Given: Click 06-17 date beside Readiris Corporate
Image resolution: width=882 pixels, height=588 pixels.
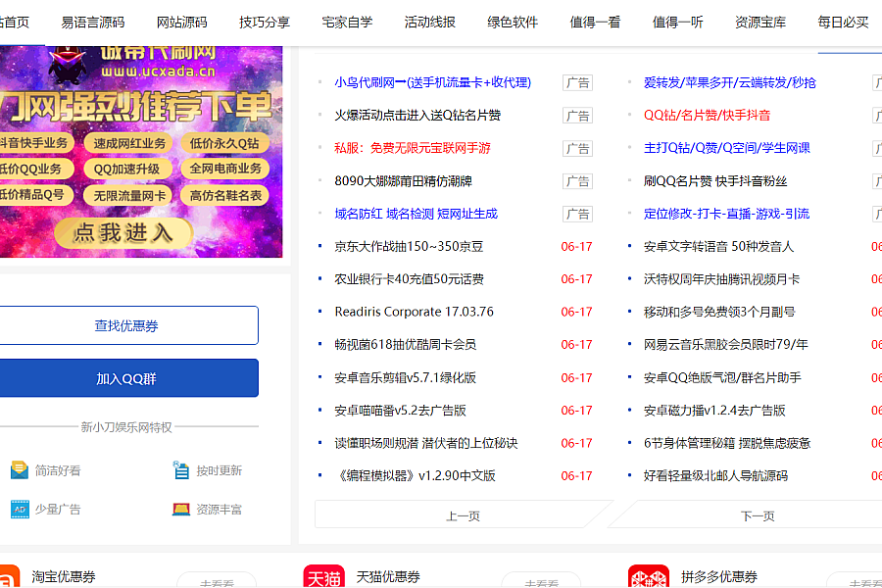Looking at the screenshot, I should point(576,312).
